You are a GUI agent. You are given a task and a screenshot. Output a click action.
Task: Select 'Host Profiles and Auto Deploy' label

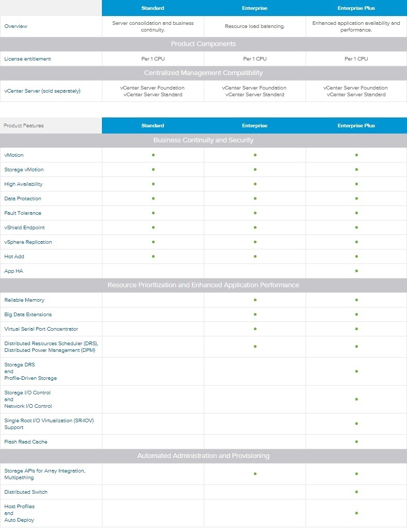point(19,513)
